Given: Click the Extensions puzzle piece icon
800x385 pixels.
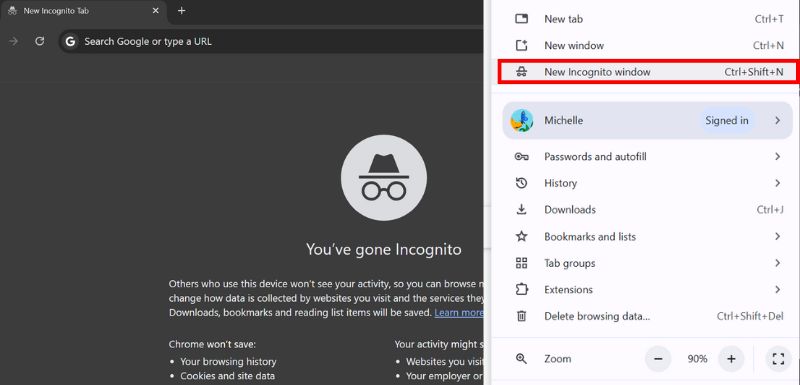Looking at the screenshot, I should (x=521, y=290).
